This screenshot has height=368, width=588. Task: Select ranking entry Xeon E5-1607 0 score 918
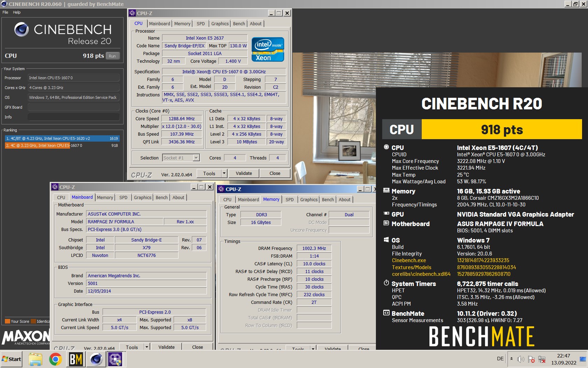click(x=62, y=145)
